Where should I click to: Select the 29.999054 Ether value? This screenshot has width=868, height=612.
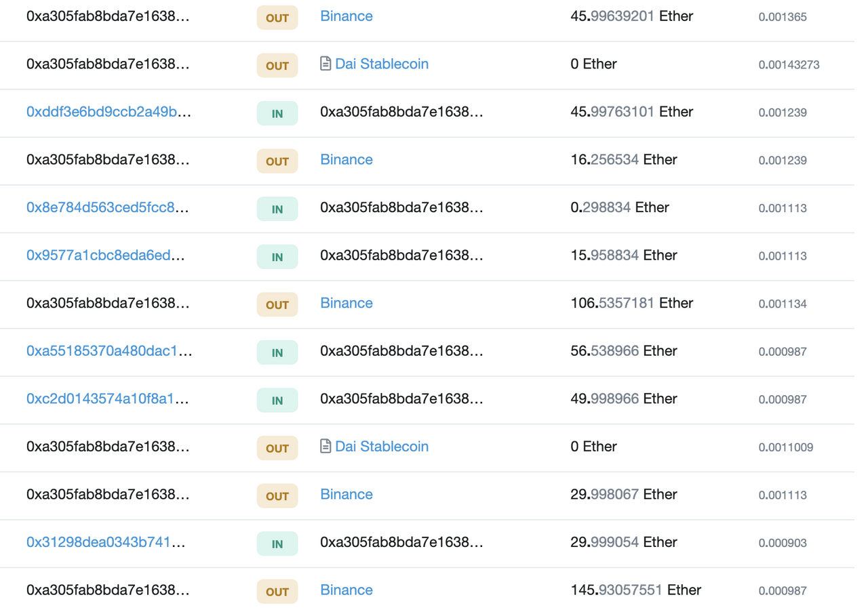tap(624, 542)
